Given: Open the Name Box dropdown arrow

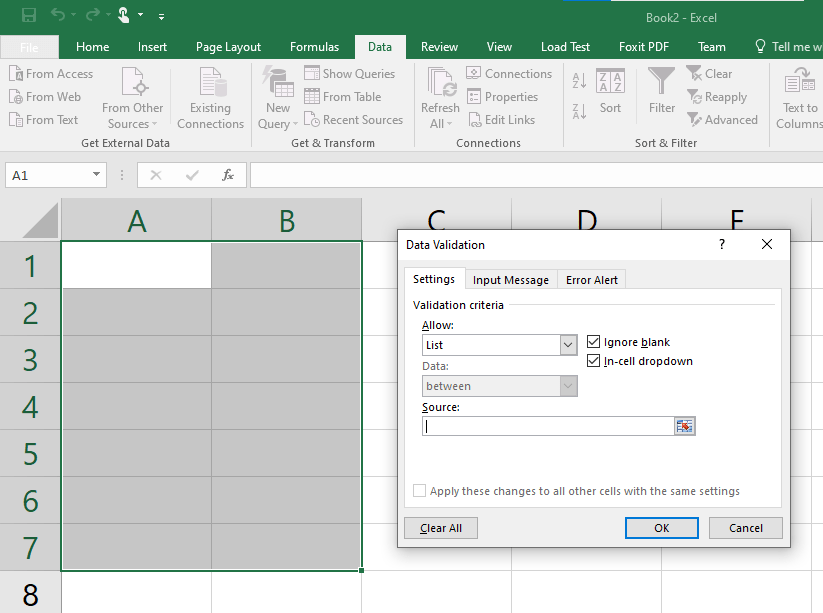Looking at the screenshot, I should (96, 174).
